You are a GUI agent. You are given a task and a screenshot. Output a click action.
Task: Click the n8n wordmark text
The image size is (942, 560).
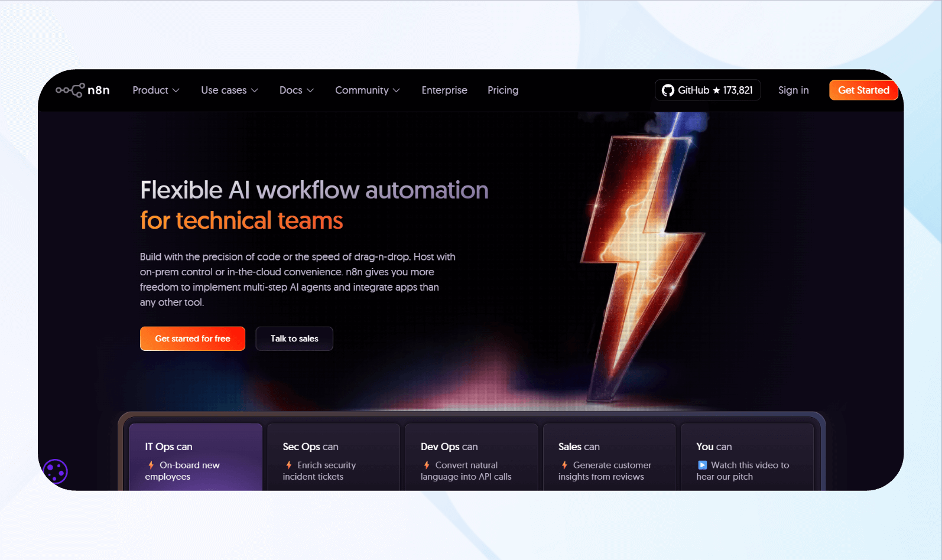(x=99, y=90)
